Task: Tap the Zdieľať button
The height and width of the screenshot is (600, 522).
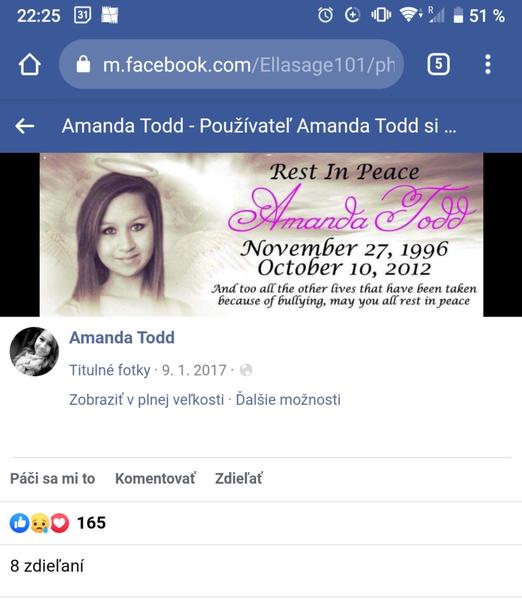Action: pos(238,478)
